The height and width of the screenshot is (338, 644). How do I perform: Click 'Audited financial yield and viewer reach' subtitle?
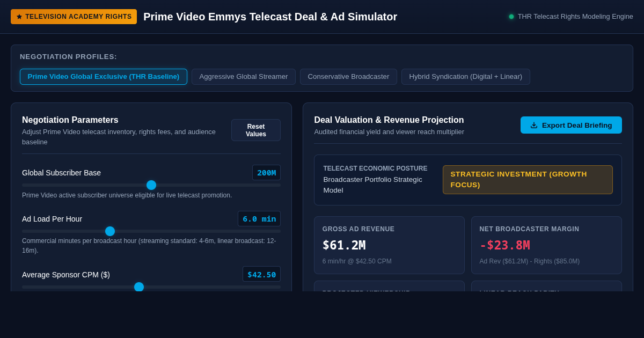tap(389, 132)
